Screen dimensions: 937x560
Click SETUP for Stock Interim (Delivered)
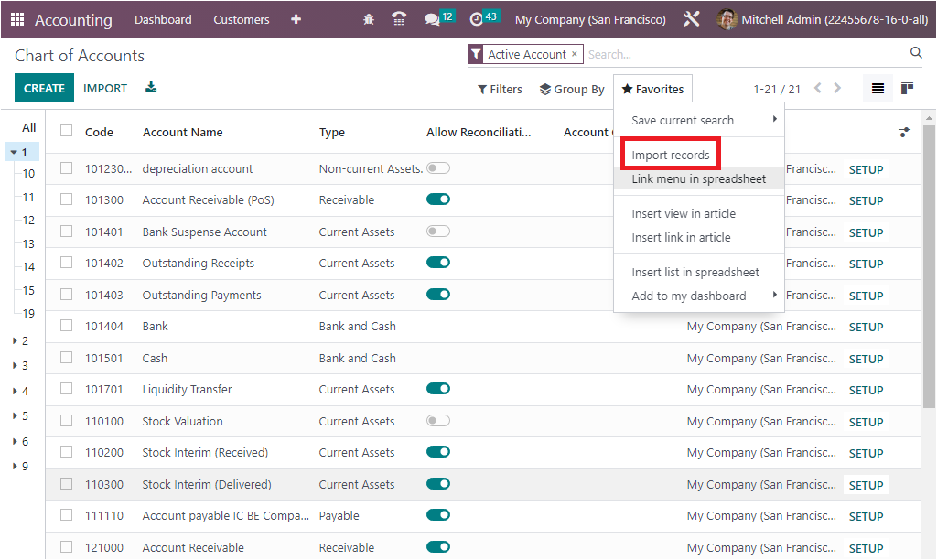(x=866, y=485)
